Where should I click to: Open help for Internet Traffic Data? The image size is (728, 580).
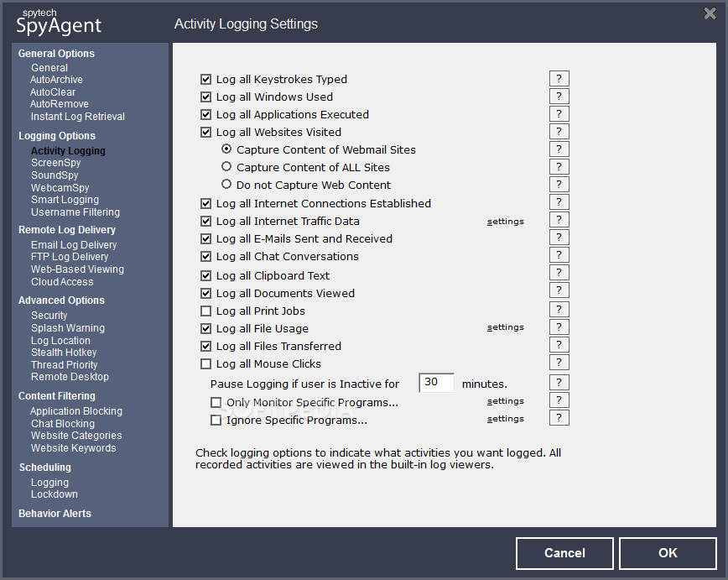pyautogui.click(x=559, y=220)
